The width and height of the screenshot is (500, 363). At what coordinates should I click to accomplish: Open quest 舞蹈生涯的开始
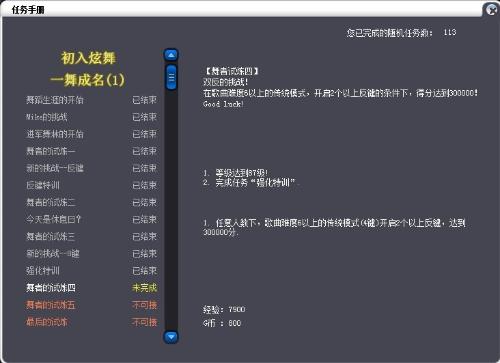55,100
